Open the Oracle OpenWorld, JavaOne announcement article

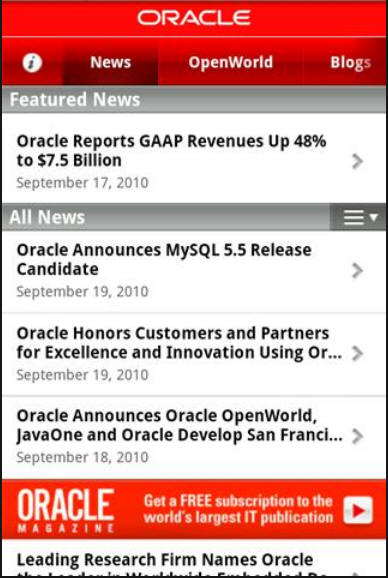[194, 437]
